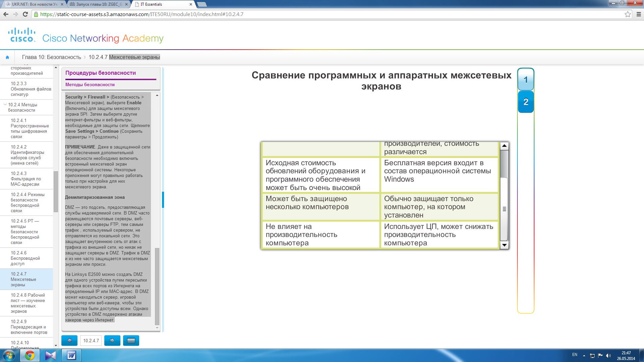Click the browser forward arrow
Viewport: 644px width, 362px height.
(15, 14)
